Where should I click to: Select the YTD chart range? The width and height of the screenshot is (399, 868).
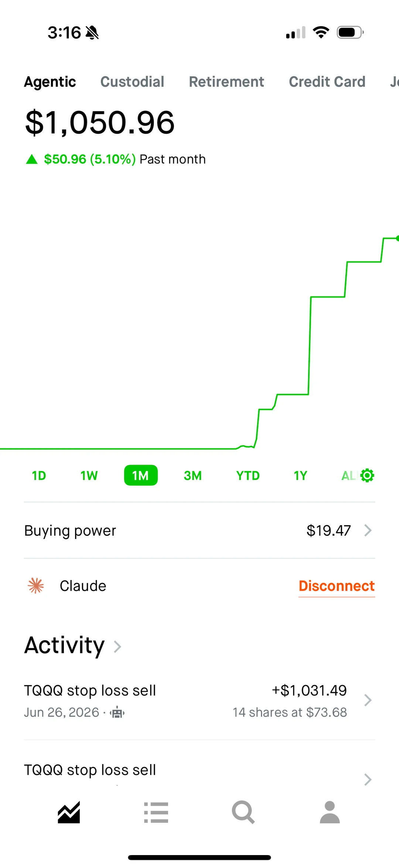(x=248, y=475)
